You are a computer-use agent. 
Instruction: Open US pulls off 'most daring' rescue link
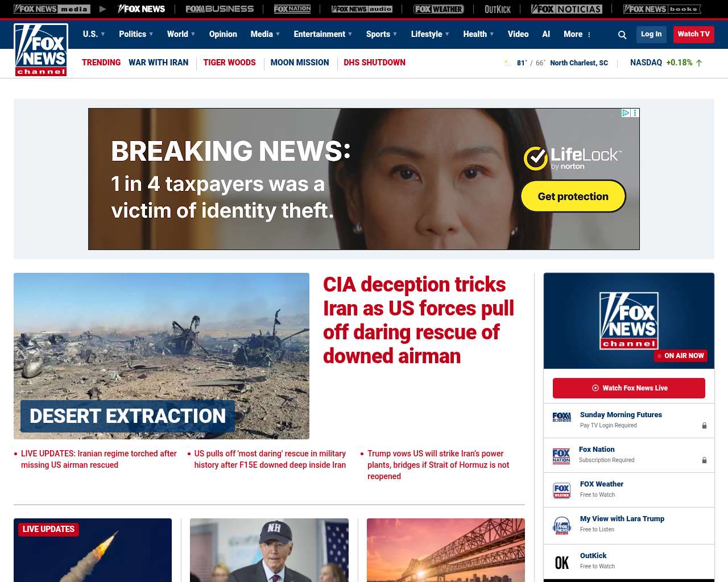270,459
